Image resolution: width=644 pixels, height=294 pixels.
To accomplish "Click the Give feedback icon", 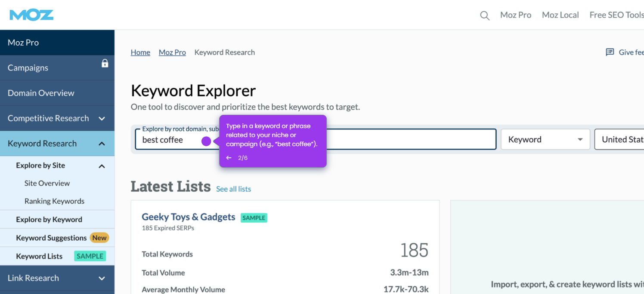I will click(x=610, y=52).
